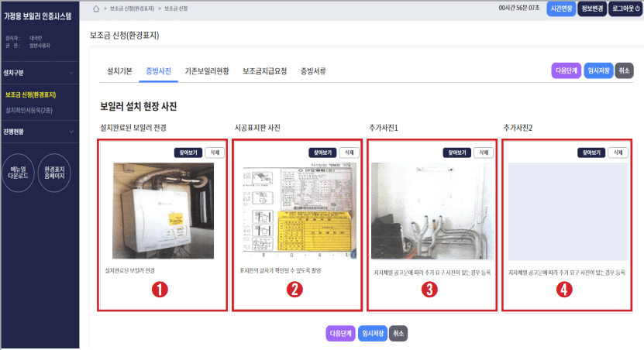Switch to 기존보일러현황 tab
Screen dimensions: 644x350
click(207, 71)
